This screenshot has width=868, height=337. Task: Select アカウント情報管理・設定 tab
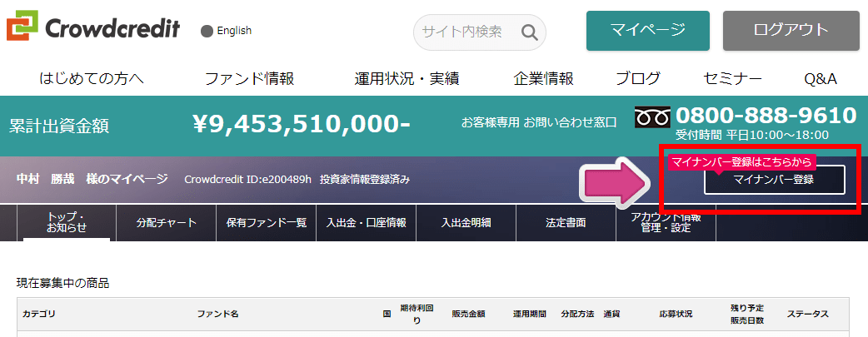pyautogui.click(x=666, y=223)
